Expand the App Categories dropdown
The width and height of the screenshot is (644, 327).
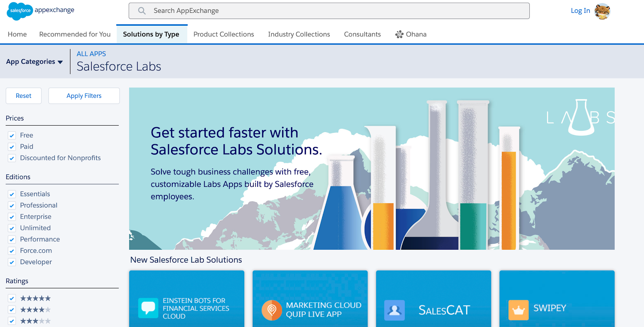pyautogui.click(x=35, y=62)
